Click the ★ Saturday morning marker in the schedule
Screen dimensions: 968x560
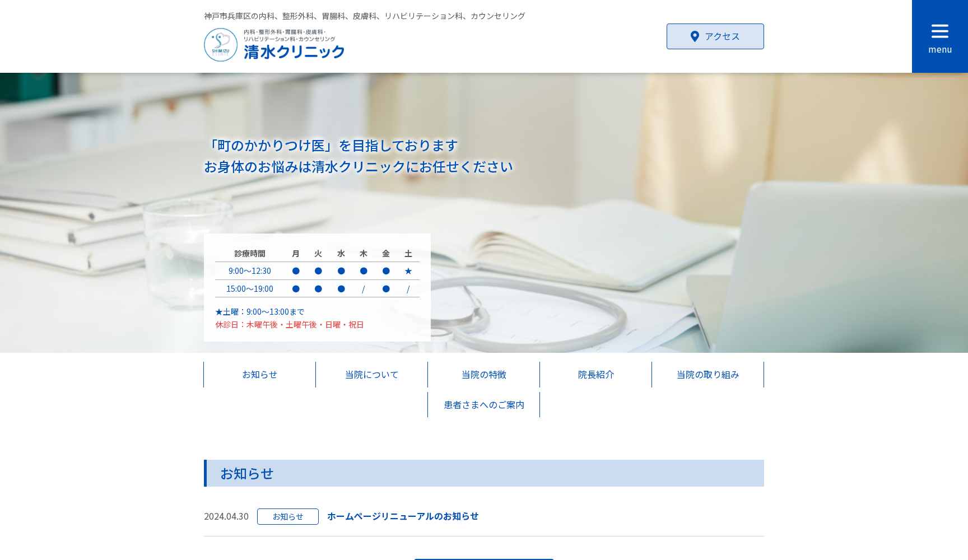[408, 271]
